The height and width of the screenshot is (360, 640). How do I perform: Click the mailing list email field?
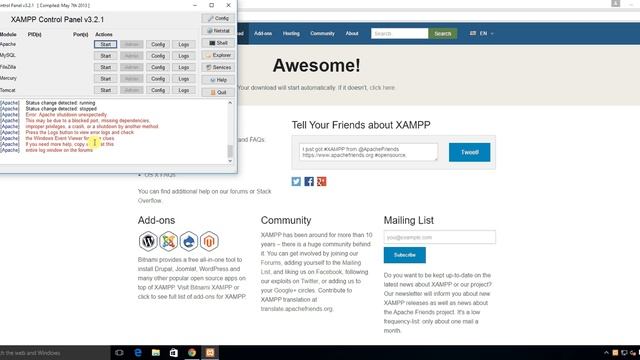pos(440,237)
